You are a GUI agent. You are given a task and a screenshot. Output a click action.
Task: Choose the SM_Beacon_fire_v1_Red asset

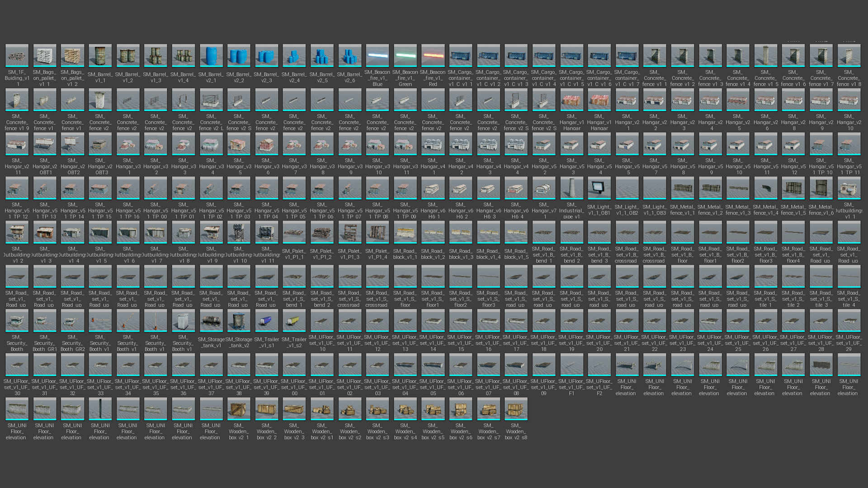[x=433, y=56]
